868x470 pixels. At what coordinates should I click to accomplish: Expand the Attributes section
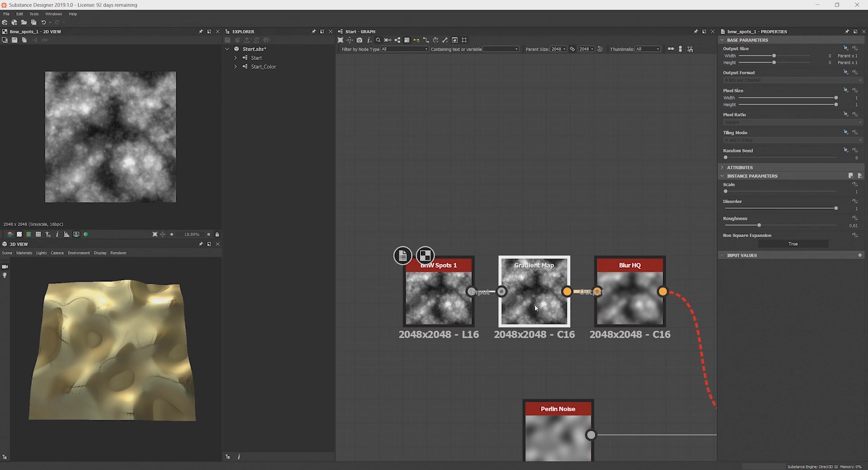[722, 167]
